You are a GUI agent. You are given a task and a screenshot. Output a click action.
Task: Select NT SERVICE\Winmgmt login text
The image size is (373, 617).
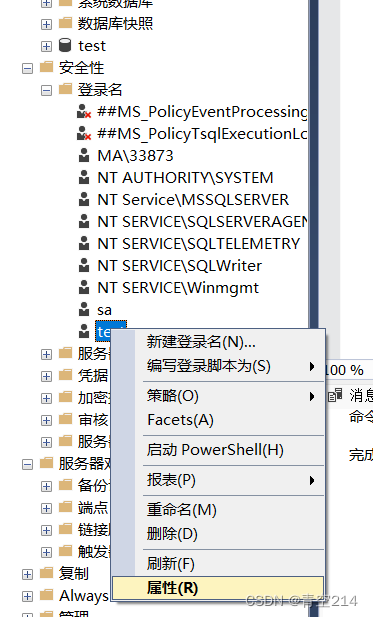tap(178, 288)
